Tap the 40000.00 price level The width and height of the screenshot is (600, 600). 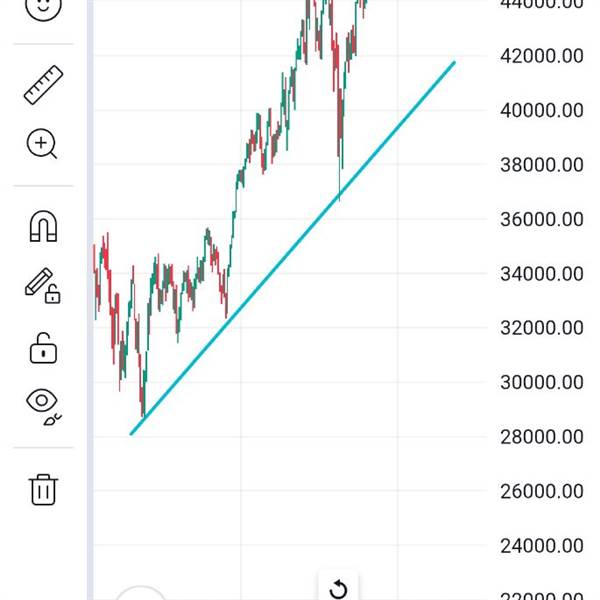541,110
